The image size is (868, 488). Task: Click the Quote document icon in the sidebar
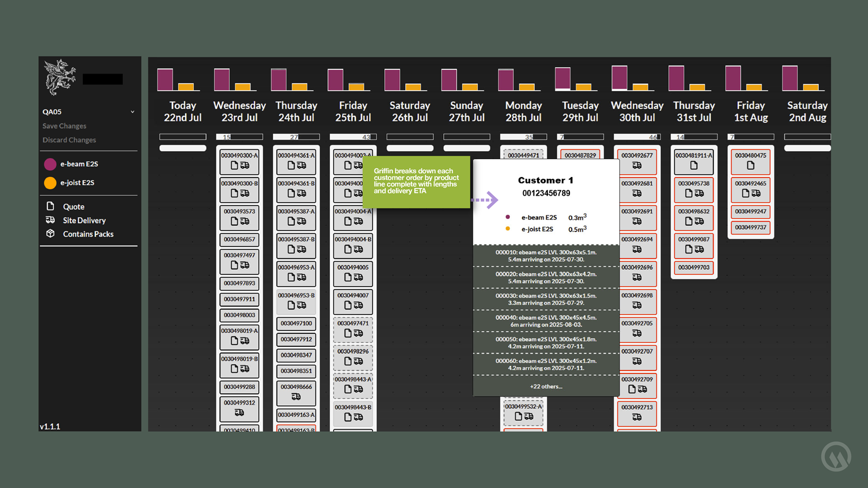50,206
